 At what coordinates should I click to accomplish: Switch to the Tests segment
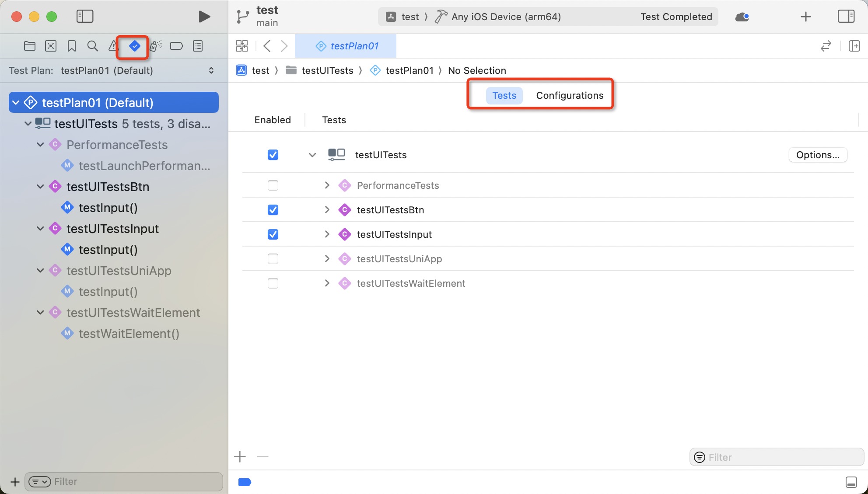[x=504, y=95]
